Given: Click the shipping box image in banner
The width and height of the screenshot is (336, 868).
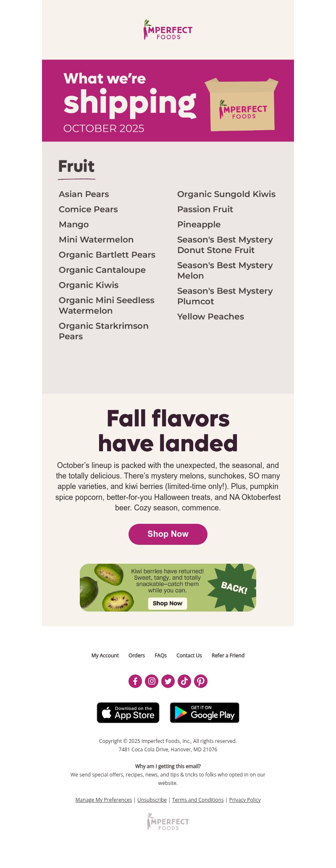Looking at the screenshot, I should pos(242,105).
